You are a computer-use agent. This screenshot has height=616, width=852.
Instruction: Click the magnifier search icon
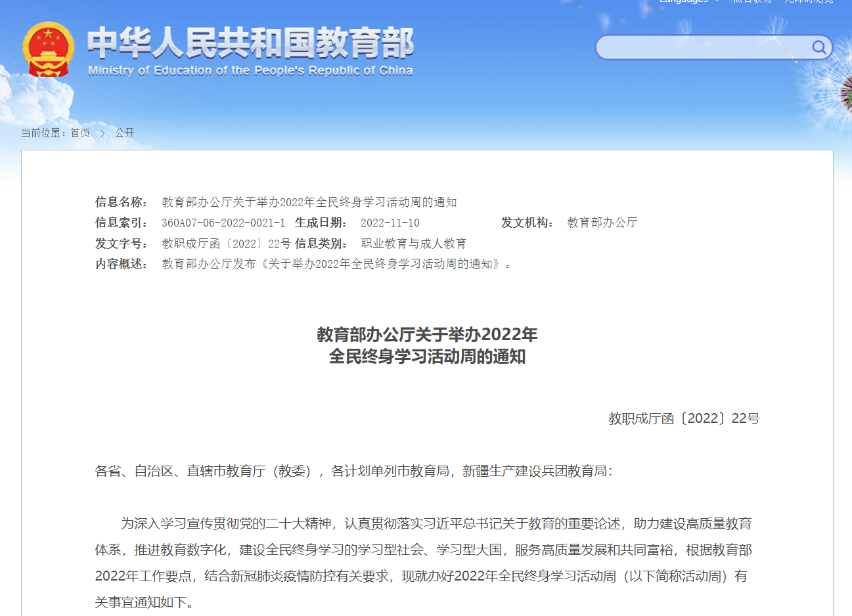pos(818,47)
